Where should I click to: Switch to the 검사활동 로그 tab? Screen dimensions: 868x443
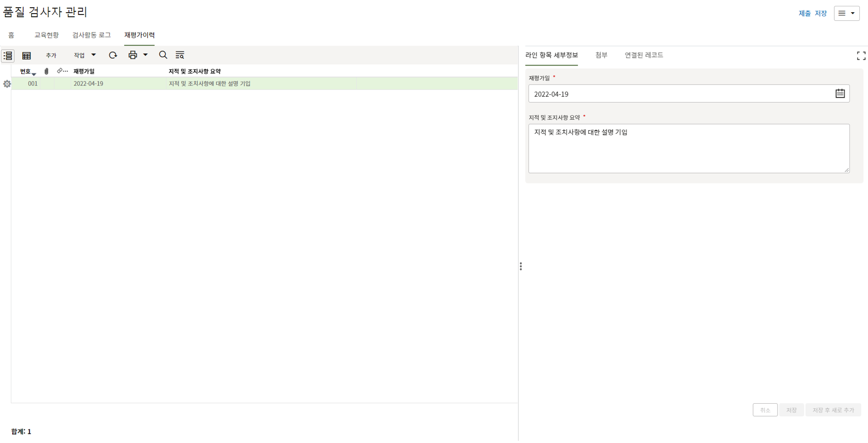91,35
